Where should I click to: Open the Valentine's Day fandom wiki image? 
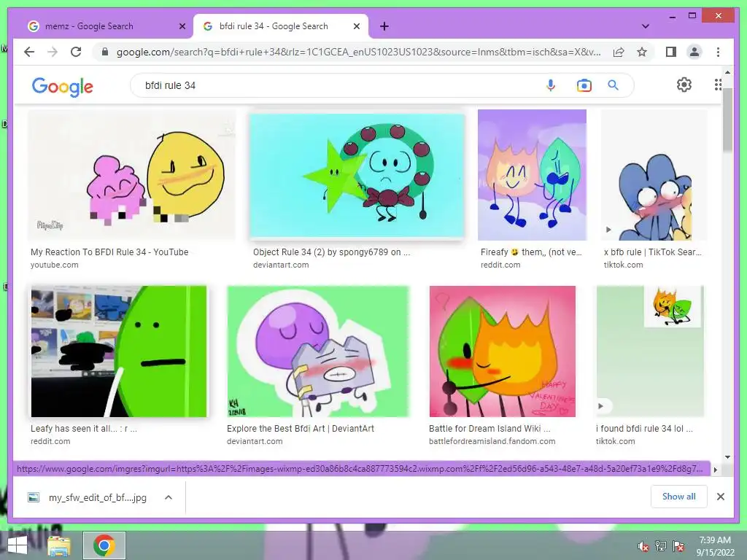click(x=502, y=351)
